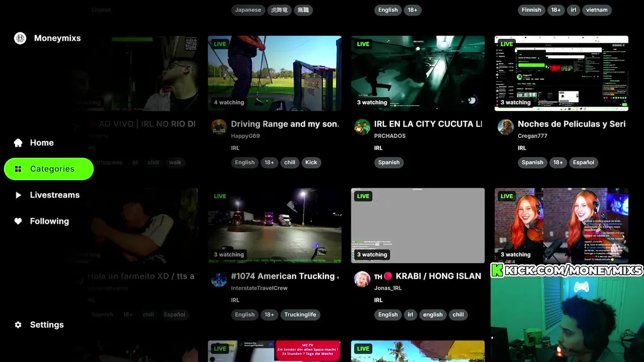Click the irl tag under Jonas_1RL

click(x=411, y=315)
